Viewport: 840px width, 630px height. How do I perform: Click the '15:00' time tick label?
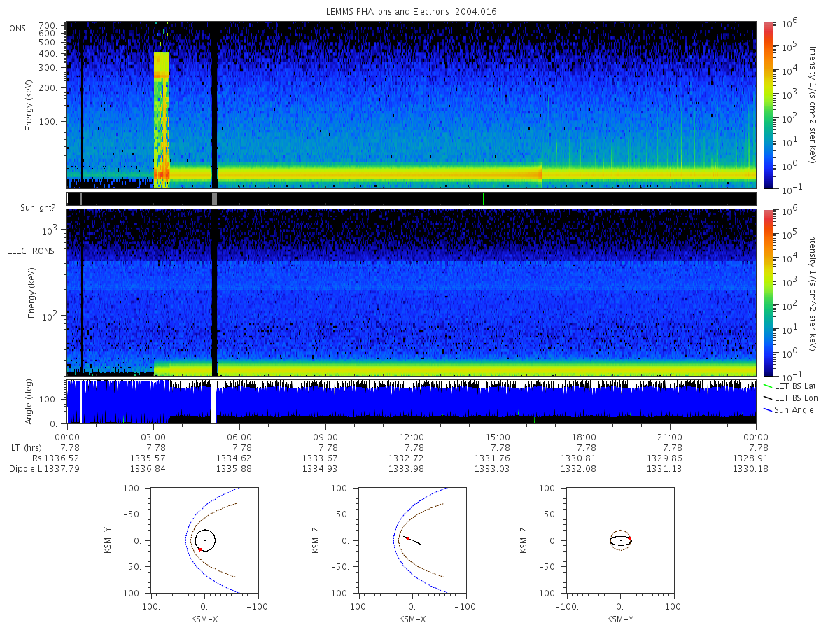(498, 436)
